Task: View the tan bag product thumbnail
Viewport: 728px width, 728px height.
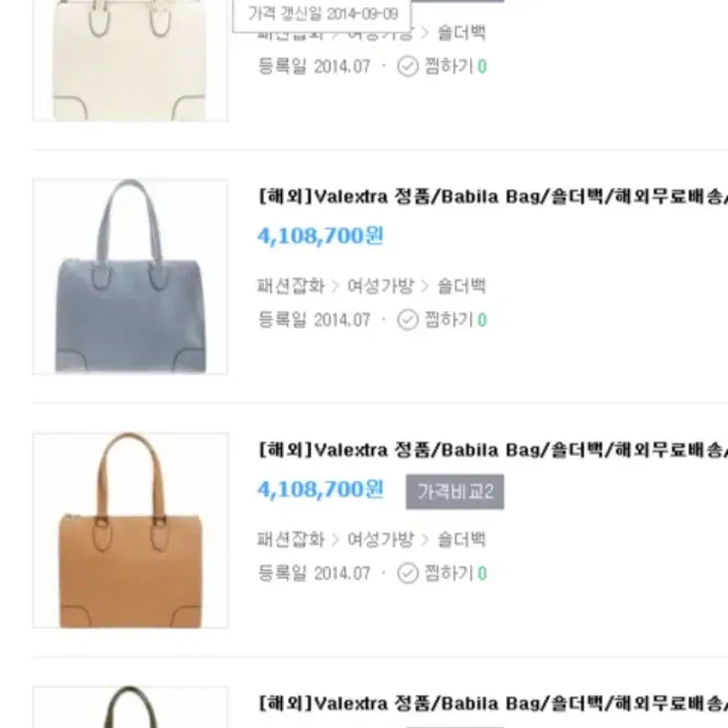Action: (131, 530)
